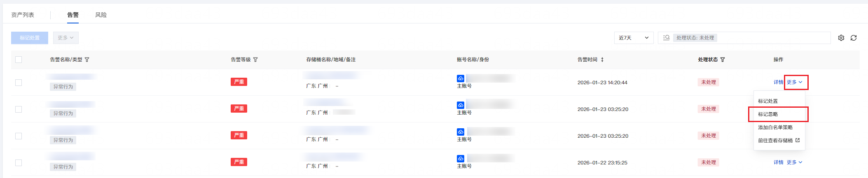Toggle the select-all header checkbox

19,60
